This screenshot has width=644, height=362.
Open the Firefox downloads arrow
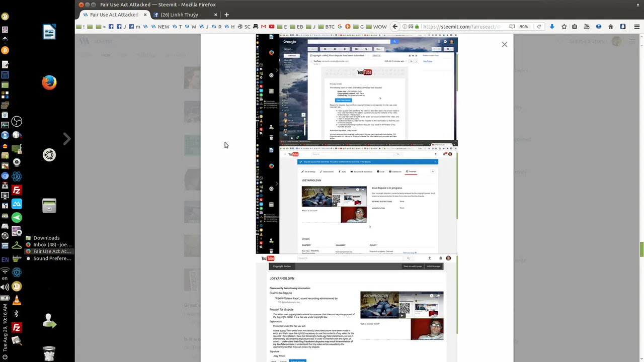pos(552,27)
